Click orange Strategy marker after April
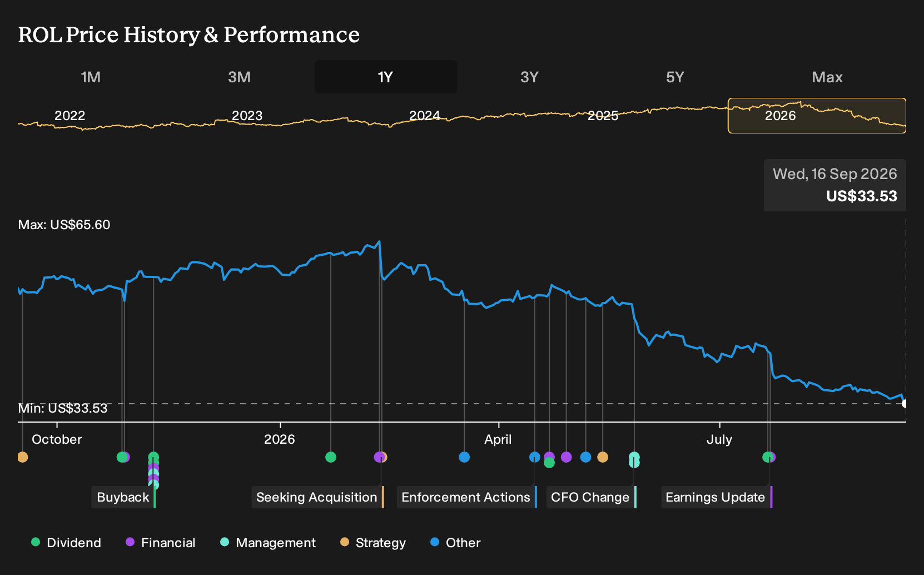Screen dimensions: 924x575 coord(603,457)
